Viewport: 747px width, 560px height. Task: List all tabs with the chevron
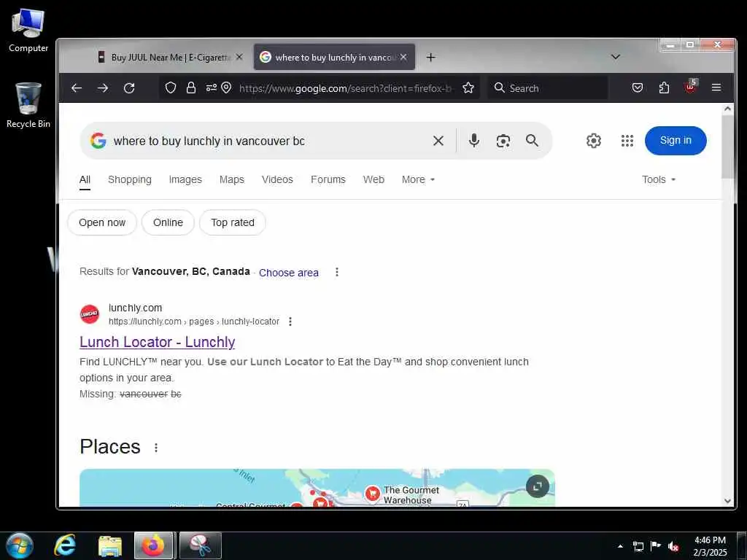[616, 57]
